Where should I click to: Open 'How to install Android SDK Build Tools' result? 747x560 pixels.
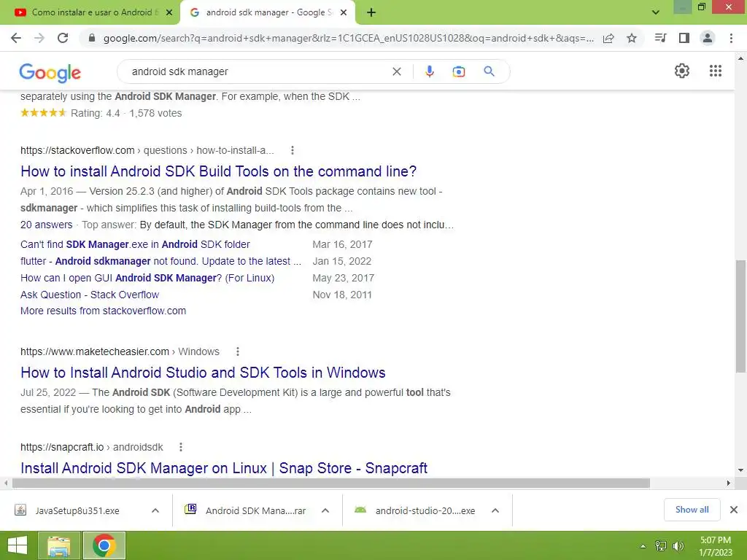[x=219, y=171]
